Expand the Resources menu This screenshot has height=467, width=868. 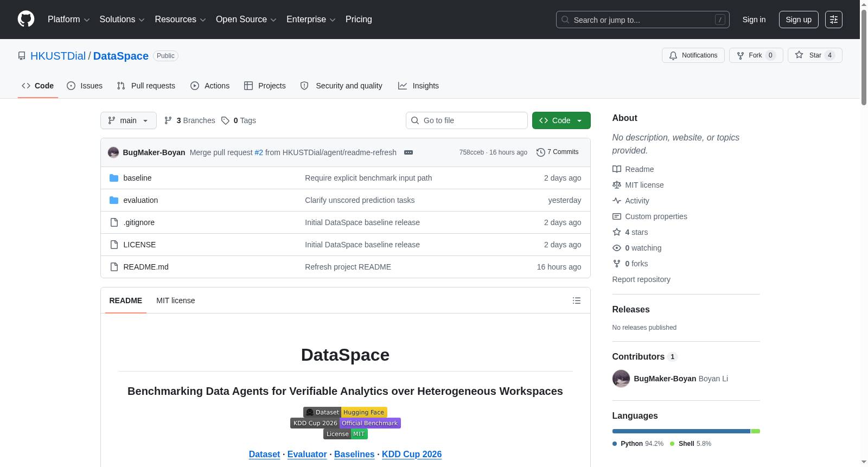coord(180,20)
